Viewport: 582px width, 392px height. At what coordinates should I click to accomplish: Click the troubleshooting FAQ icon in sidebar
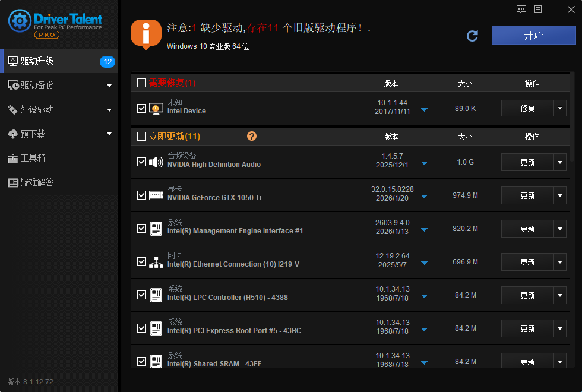coord(13,183)
